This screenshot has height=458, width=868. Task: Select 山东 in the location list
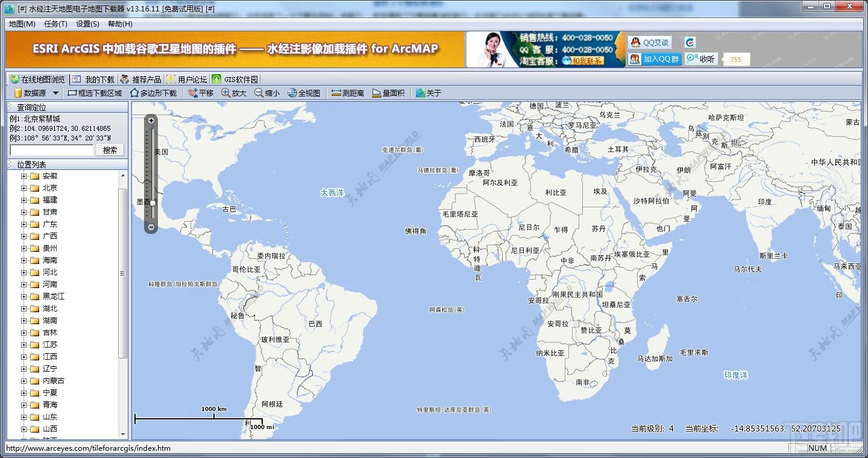point(50,417)
